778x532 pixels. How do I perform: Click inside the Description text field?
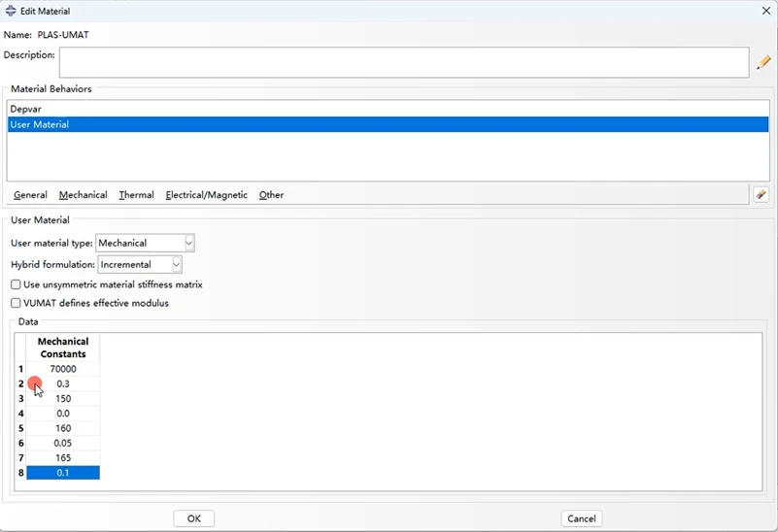tap(404, 62)
